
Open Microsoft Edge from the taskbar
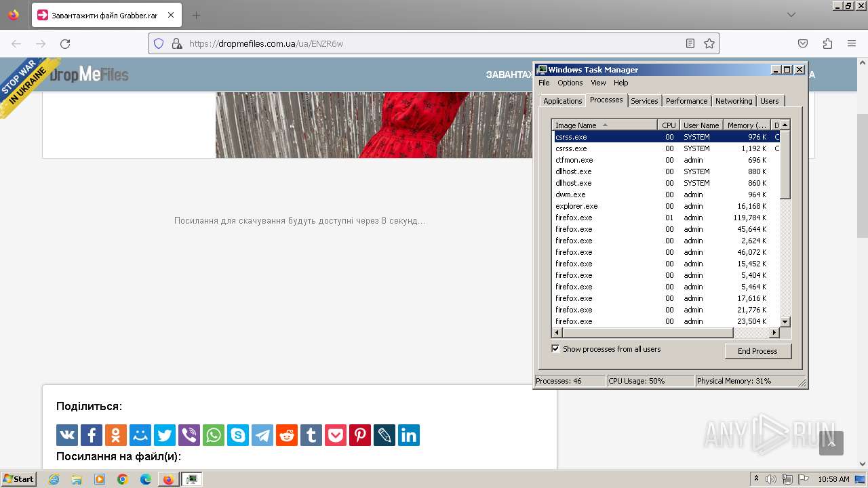tap(146, 479)
